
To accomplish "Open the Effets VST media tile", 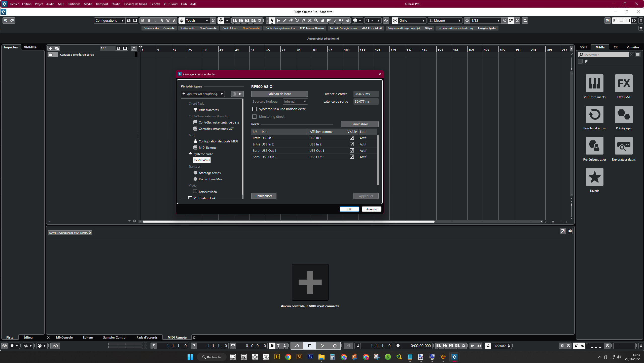I will tap(624, 83).
